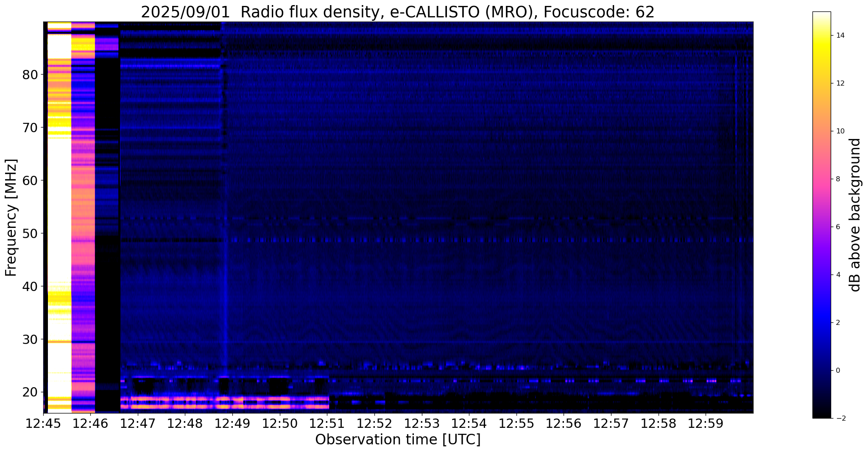Viewport: 868px width, 452px height.
Task: Click the 'Observation time [UTC]' axis label
Action: tap(398, 440)
